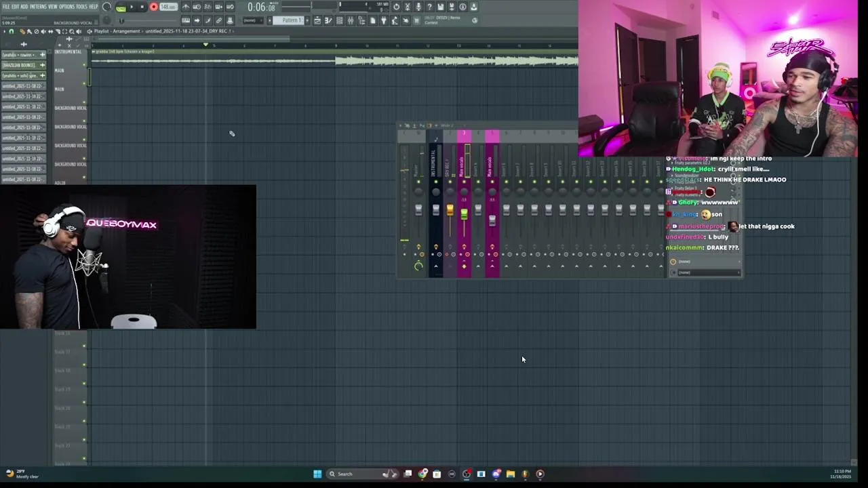This screenshot has height=488, width=868.
Task: Click the help question mark icon
Action: [429, 7]
